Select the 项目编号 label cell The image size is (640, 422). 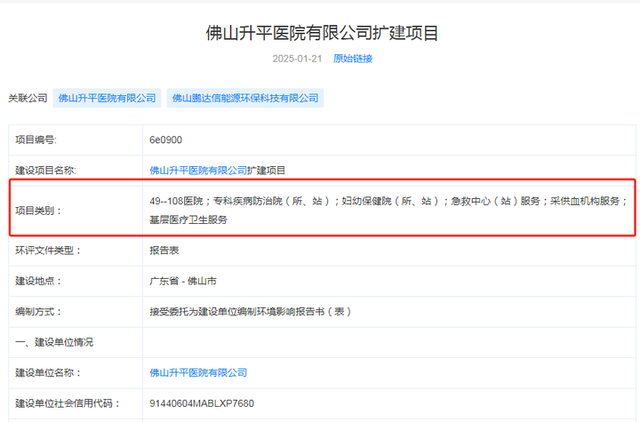pyautogui.click(x=76, y=140)
